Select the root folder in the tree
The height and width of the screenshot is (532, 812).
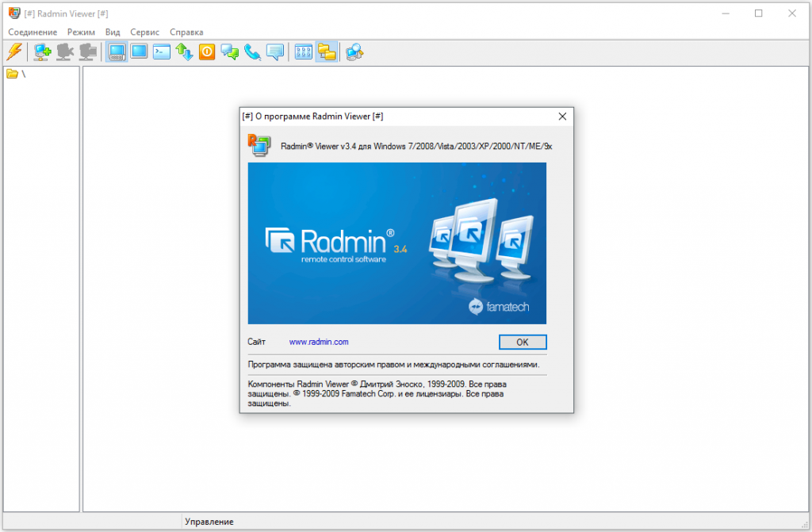tap(16, 74)
